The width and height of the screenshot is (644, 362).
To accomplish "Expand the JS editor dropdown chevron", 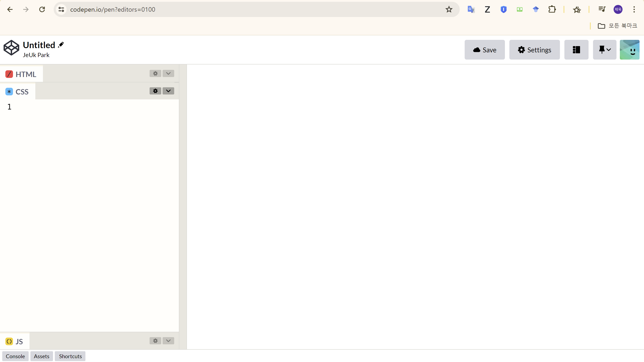I will [x=168, y=341].
